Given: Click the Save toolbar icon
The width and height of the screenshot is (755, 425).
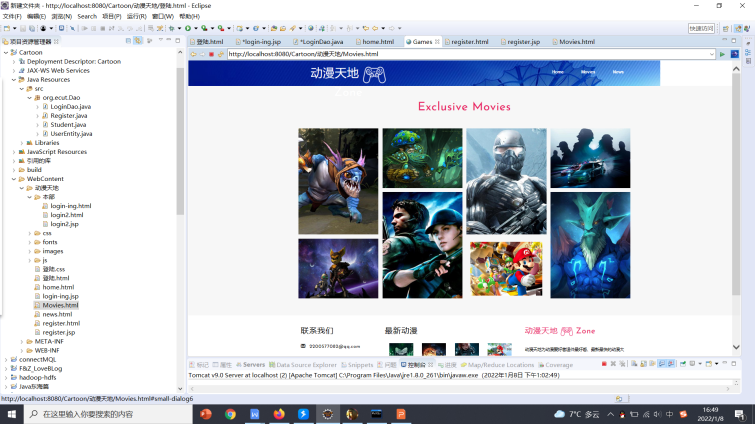Looking at the screenshot, I should click(23, 28).
